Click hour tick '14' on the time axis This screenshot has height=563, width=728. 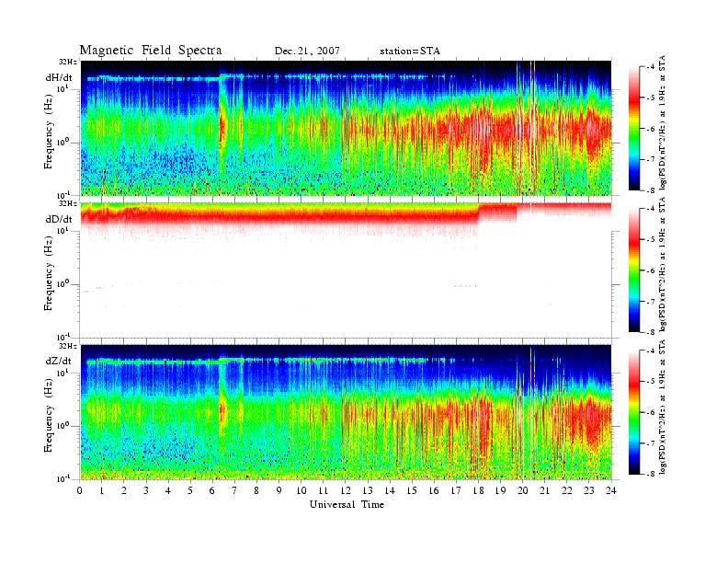point(390,491)
